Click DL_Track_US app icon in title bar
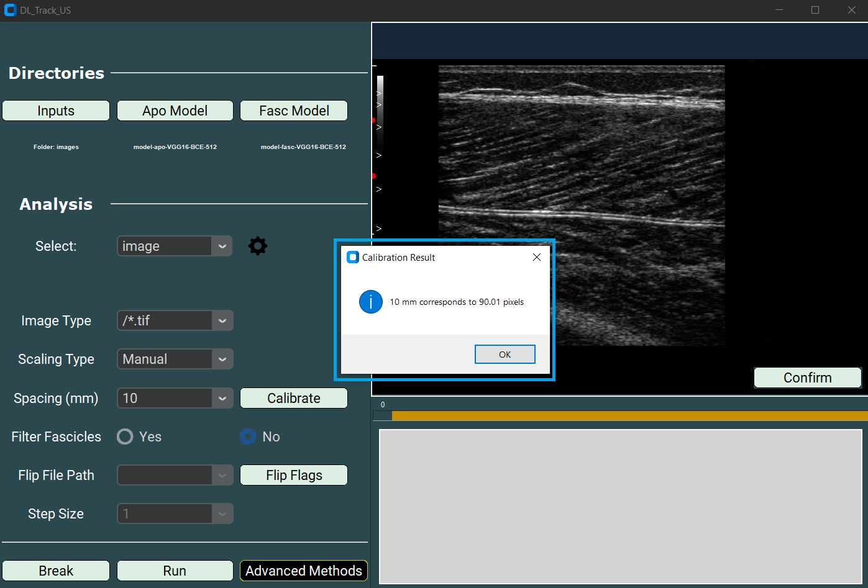This screenshot has width=868, height=588. pos(10,11)
